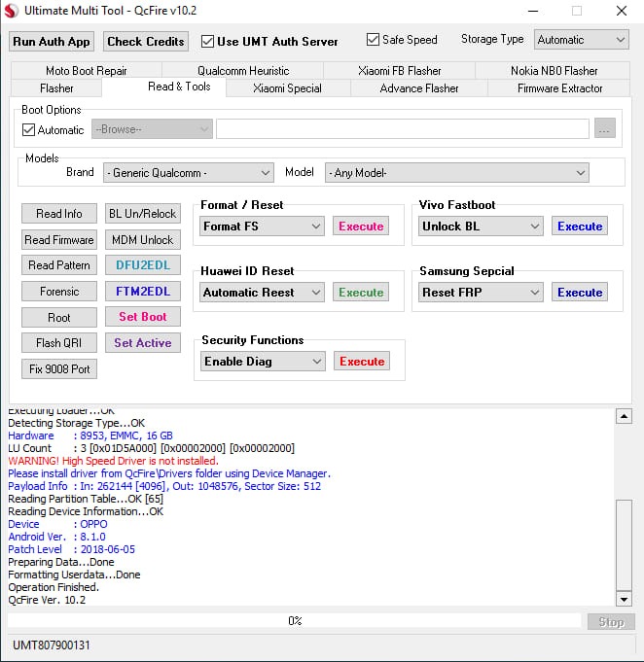The width and height of the screenshot is (644, 662).
Task: Click the browse ellipsis button for boot file
Action: point(604,129)
